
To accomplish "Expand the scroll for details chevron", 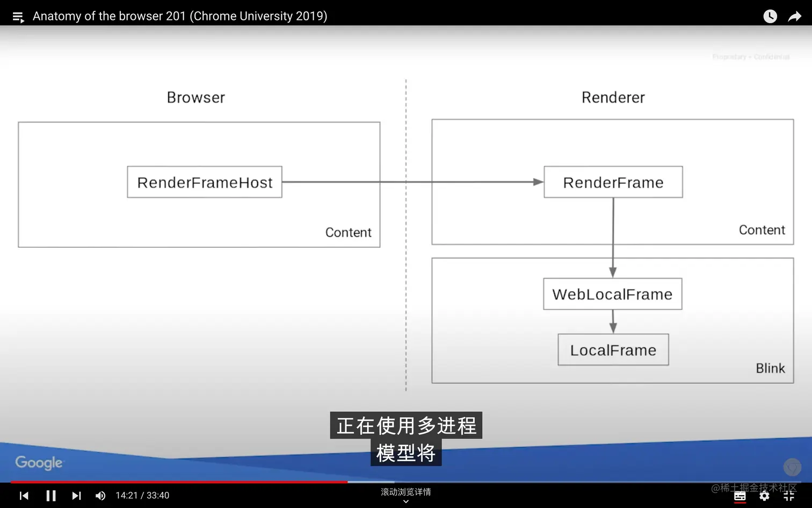I will (406, 501).
